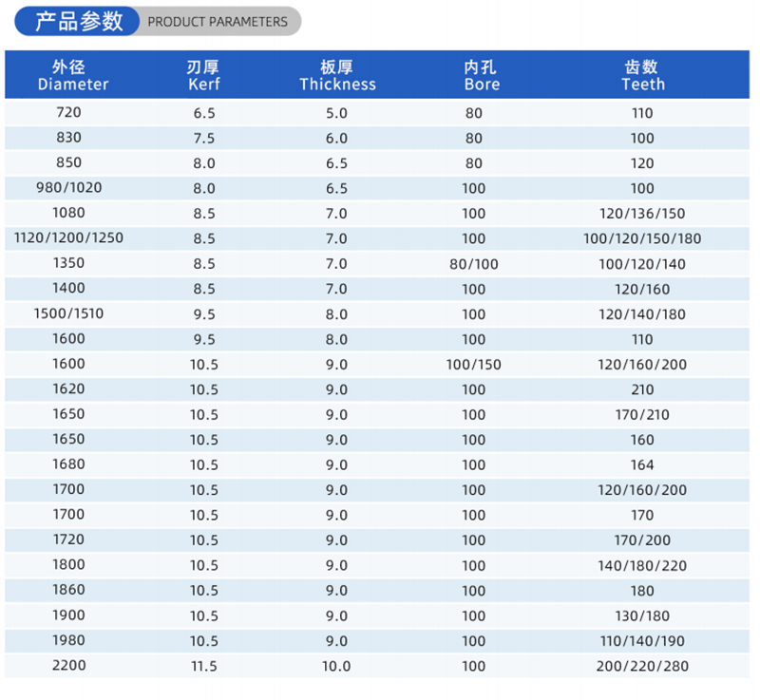Viewport: 760px width, 700px height.
Task: Select the 齿数 Teeth column header
Action: 642,75
